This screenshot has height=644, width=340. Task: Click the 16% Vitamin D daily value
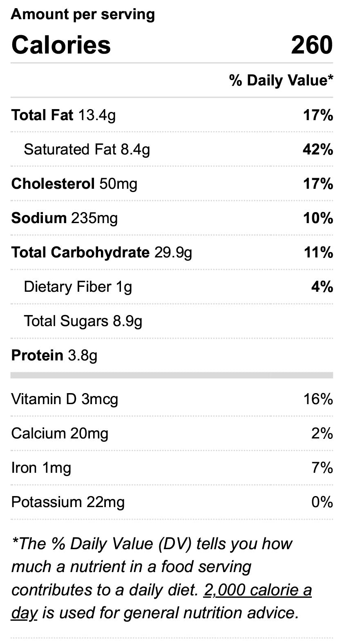tap(318, 399)
